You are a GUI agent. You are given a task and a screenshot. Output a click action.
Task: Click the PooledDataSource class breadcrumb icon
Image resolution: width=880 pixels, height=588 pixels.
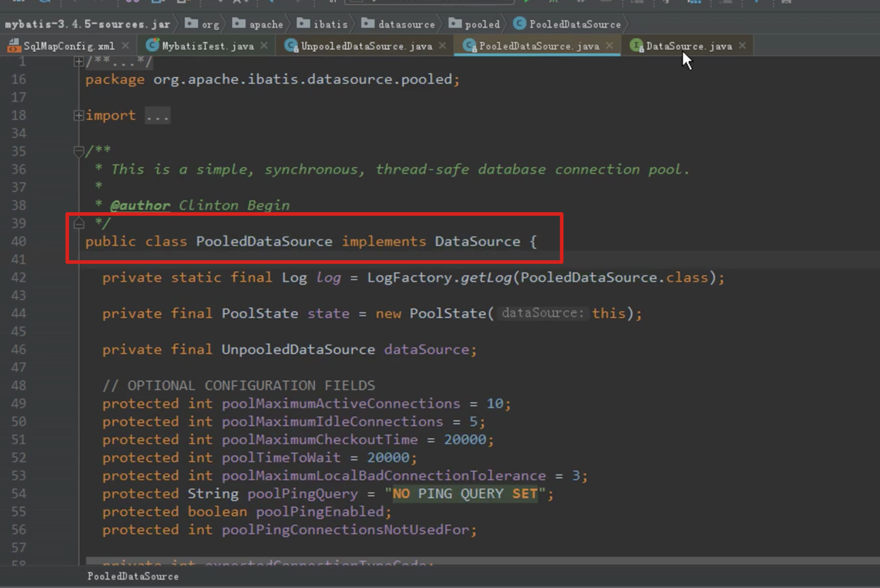(x=520, y=23)
